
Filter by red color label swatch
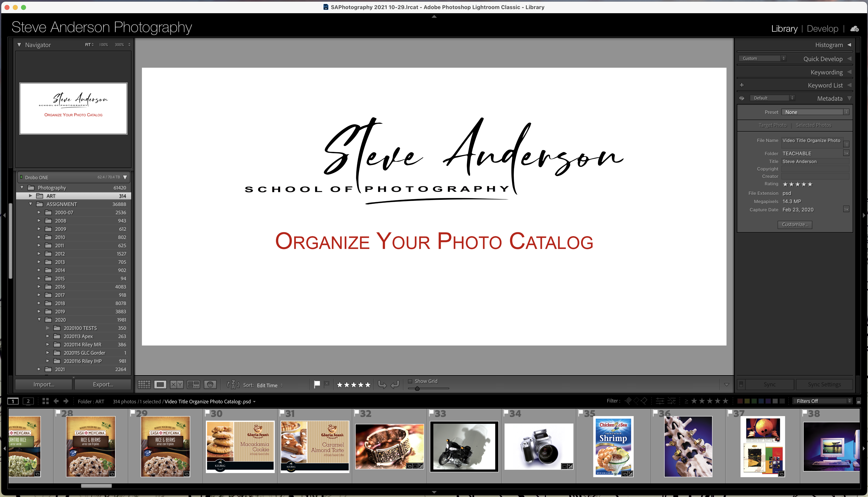click(740, 401)
